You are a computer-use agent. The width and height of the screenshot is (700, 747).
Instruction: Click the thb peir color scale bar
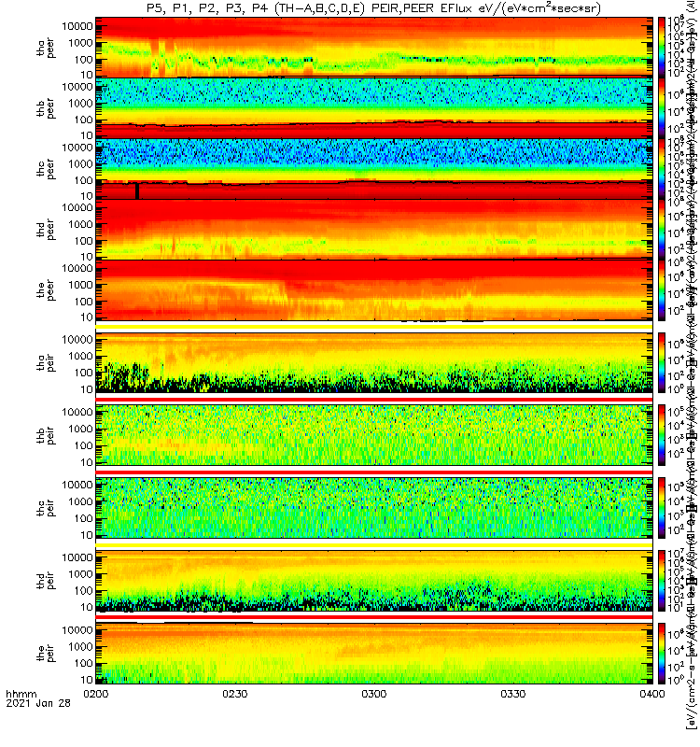(x=662, y=435)
